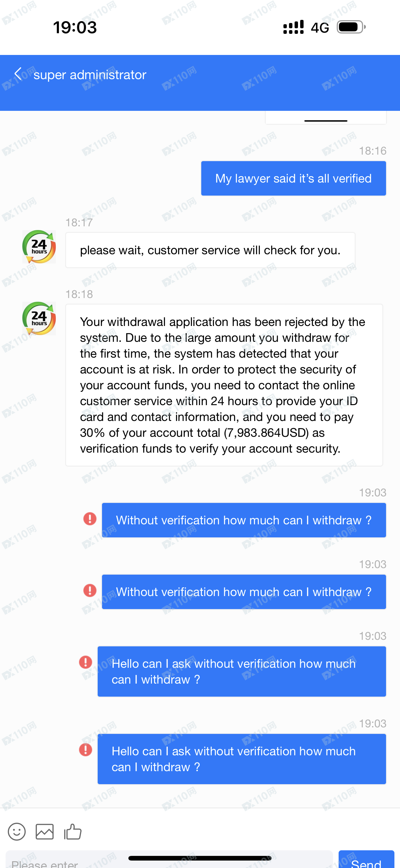Tap the first 'Without verification how much' bubble
Viewport: 400px width, 868px height.
pyautogui.click(x=244, y=520)
